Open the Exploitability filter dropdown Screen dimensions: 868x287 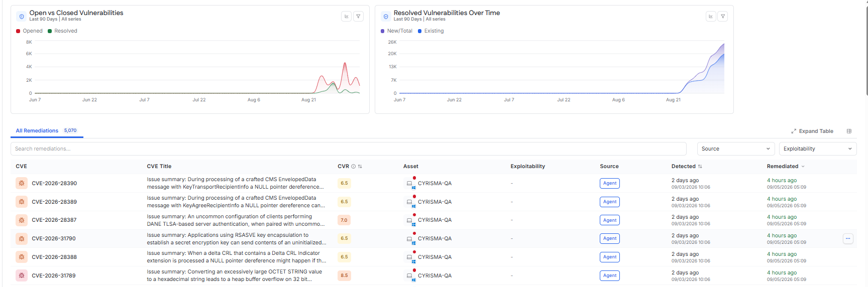coord(818,149)
